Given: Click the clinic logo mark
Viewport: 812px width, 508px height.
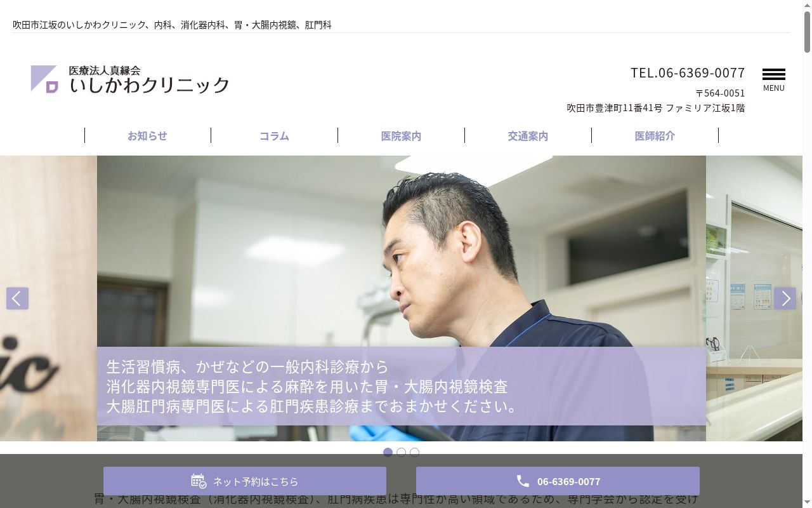Looking at the screenshot, I should pos(44,79).
